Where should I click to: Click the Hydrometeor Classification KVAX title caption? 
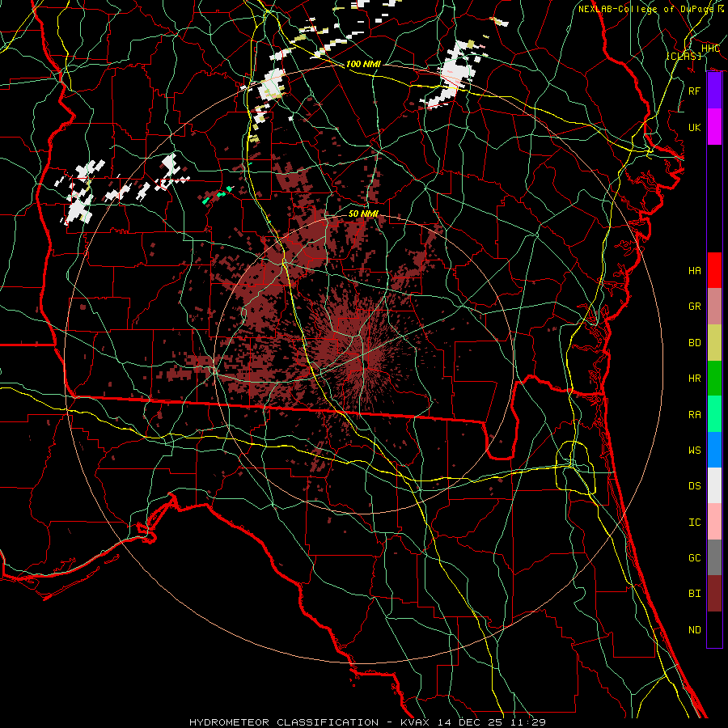click(x=367, y=722)
